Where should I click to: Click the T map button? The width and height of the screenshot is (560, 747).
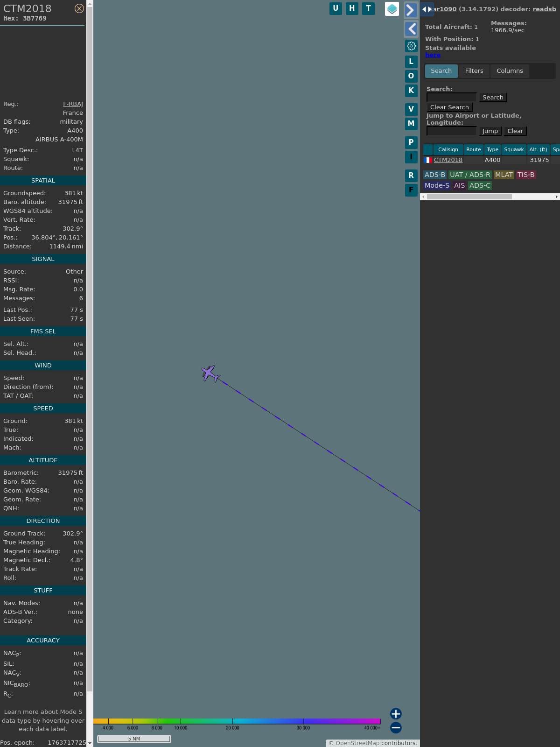point(369,8)
